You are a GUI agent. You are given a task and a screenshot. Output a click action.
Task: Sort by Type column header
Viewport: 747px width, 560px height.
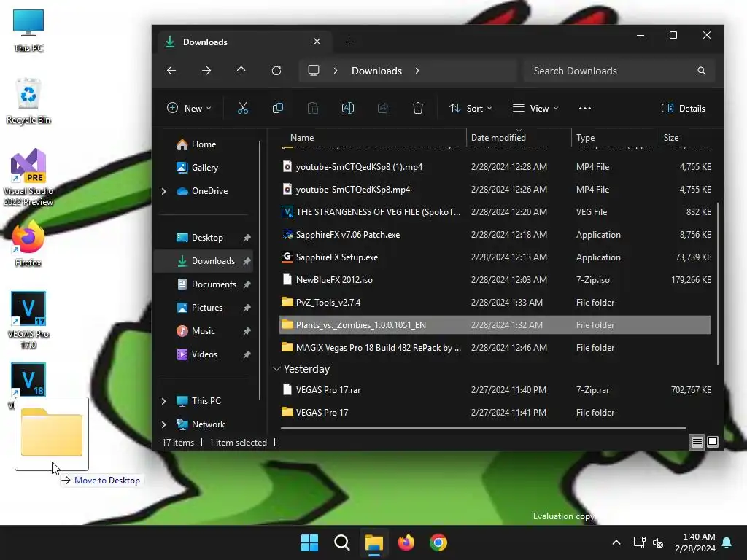coord(615,138)
